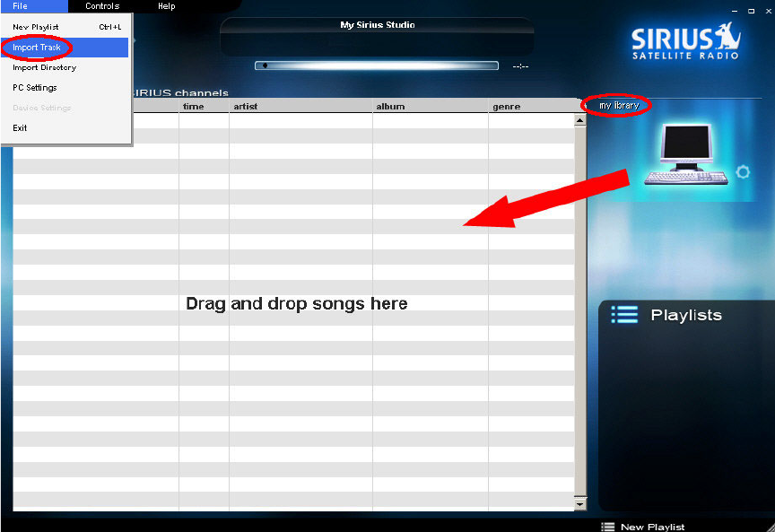Viewport: 775px width, 532px height.
Task: Select the my library tab
Action: 619,105
